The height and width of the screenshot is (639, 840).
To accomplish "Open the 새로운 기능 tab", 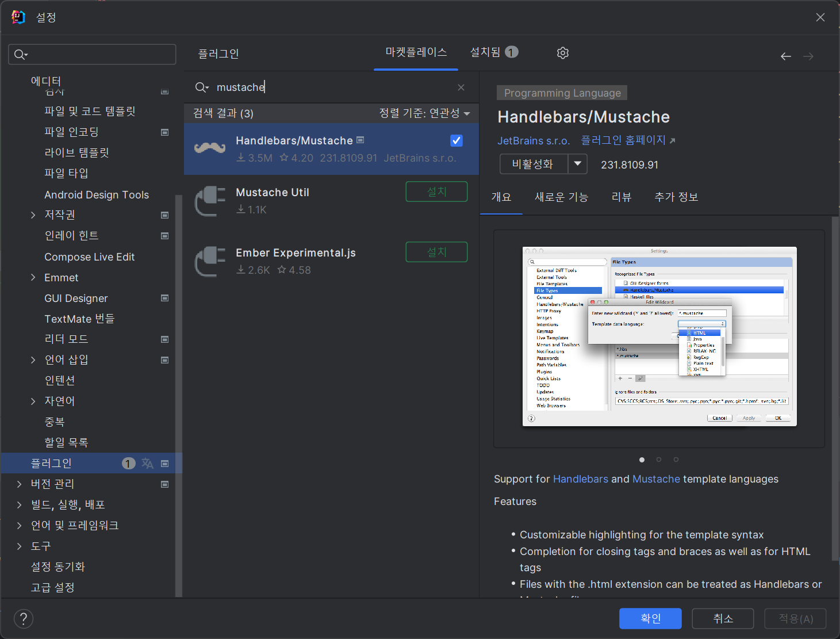I will (562, 197).
